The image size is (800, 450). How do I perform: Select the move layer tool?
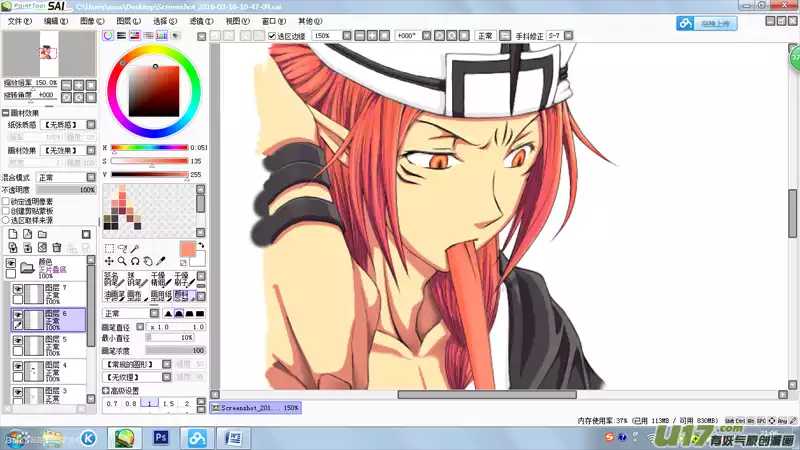(x=109, y=261)
